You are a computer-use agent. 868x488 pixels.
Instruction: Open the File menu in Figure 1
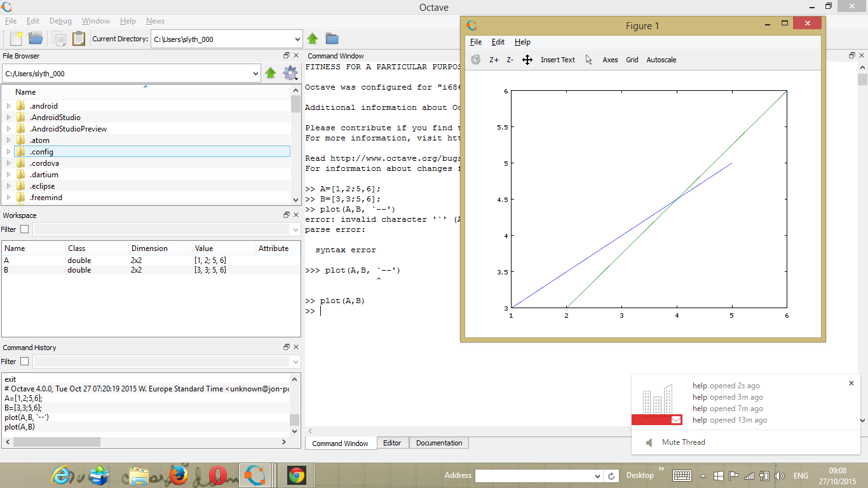[475, 42]
